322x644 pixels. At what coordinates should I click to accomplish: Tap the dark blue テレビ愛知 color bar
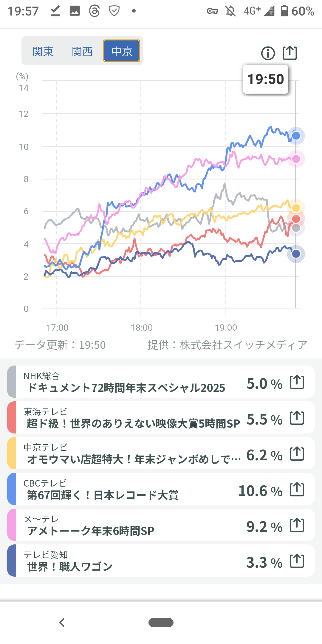[x=12, y=561]
